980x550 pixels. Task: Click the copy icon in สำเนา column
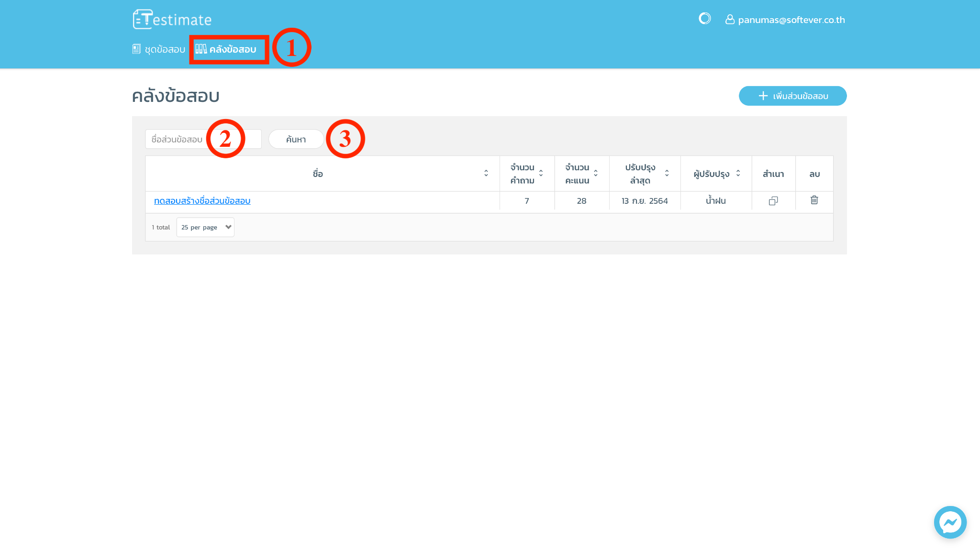pos(773,201)
